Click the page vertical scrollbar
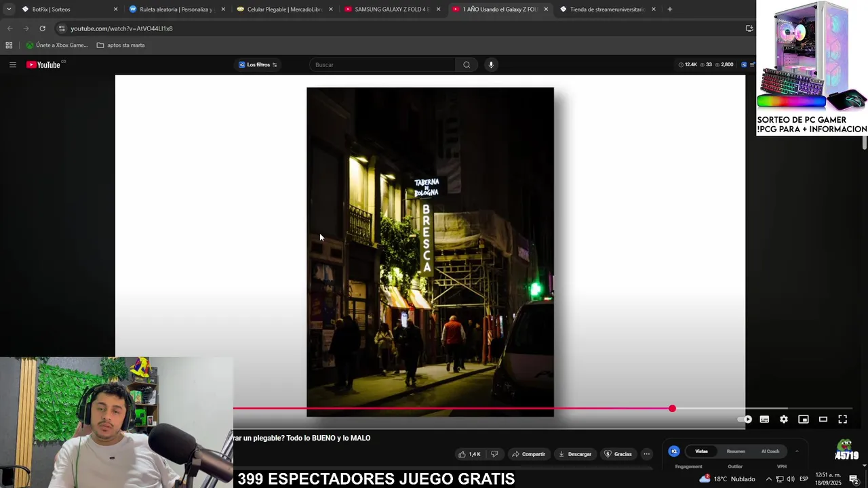This screenshot has height=488, width=868. click(x=865, y=142)
